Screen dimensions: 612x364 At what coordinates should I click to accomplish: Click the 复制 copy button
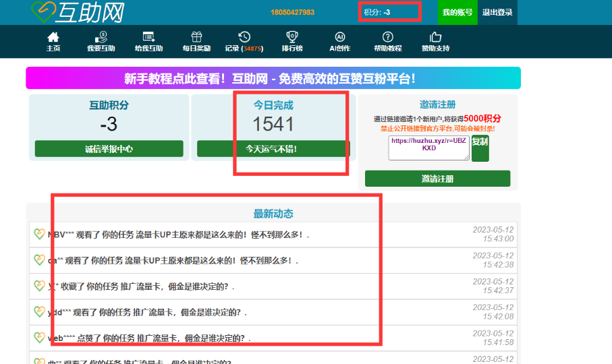[480, 148]
